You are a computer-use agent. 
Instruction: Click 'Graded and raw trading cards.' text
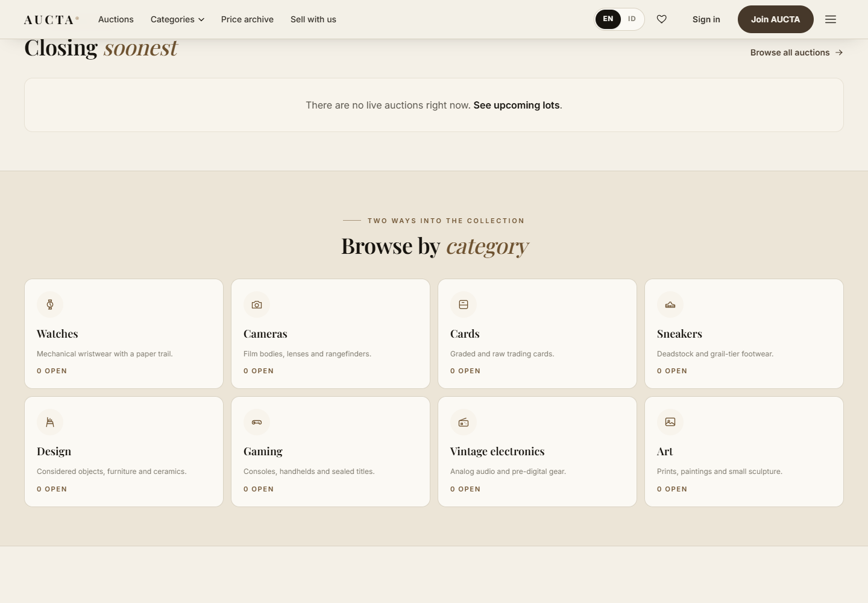click(x=502, y=354)
